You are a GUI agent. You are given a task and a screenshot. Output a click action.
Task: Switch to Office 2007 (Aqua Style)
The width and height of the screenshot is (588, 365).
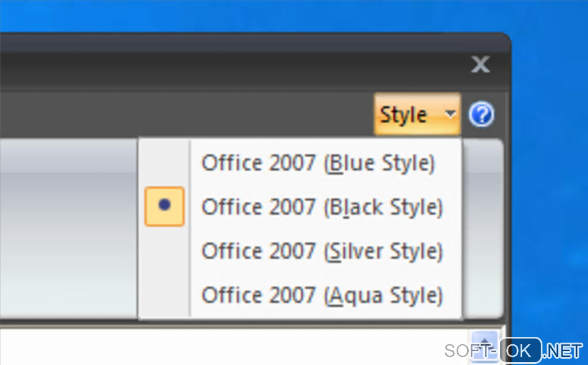[x=322, y=295]
